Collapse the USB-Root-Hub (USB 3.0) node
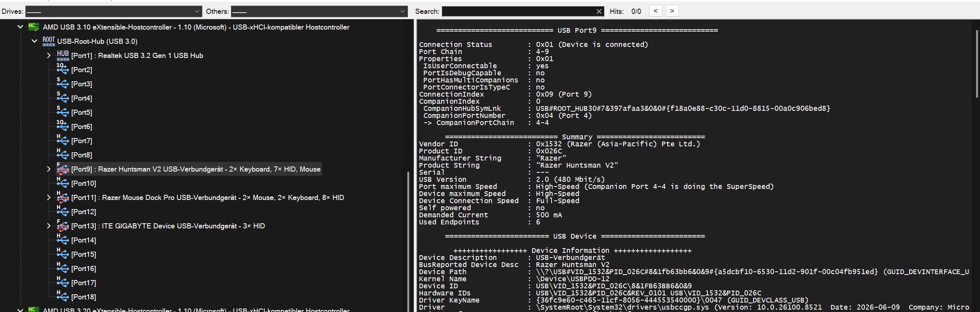The height and width of the screenshot is (312, 980). pyautogui.click(x=34, y=41)
